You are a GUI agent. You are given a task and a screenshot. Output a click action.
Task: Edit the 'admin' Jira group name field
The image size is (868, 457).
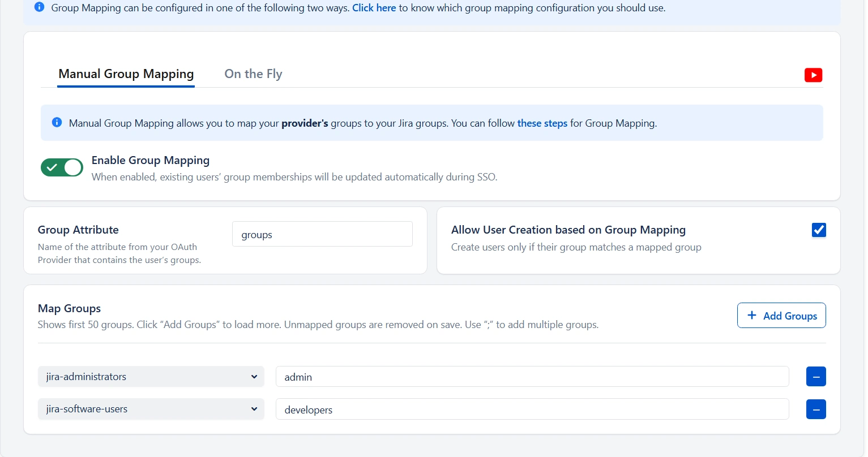click(531, 376)
